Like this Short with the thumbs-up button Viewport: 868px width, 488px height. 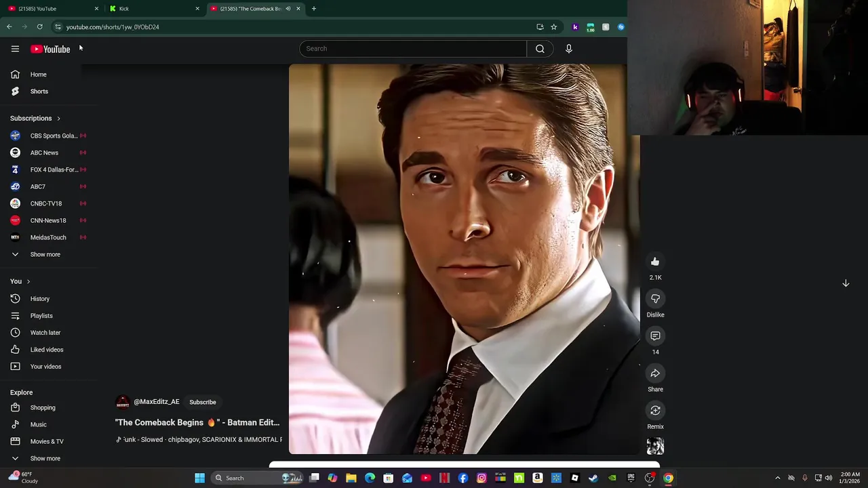click(655, 262)
